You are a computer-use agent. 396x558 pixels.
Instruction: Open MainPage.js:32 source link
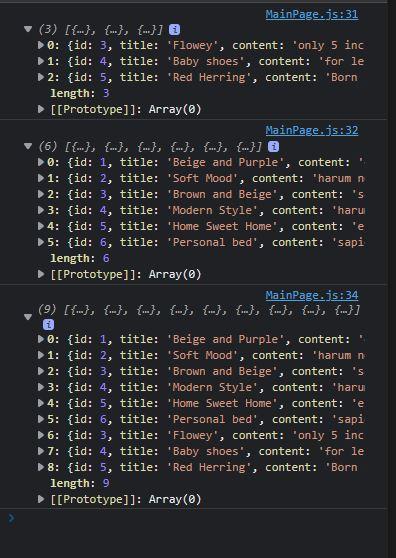tap(312, 130)
